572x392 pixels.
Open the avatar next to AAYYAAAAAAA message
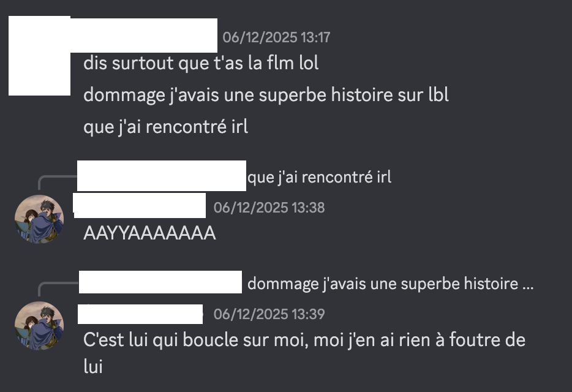coord(39,219)
